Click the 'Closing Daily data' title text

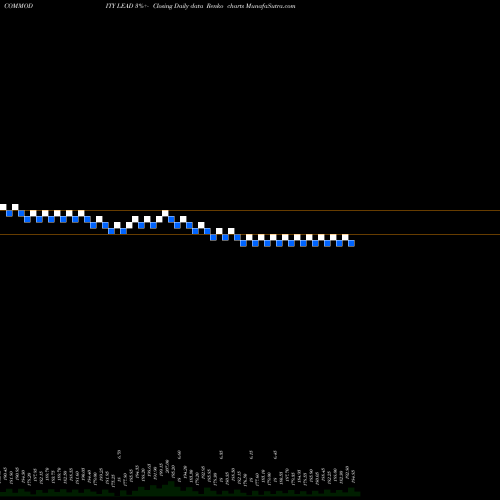(178, 6)
